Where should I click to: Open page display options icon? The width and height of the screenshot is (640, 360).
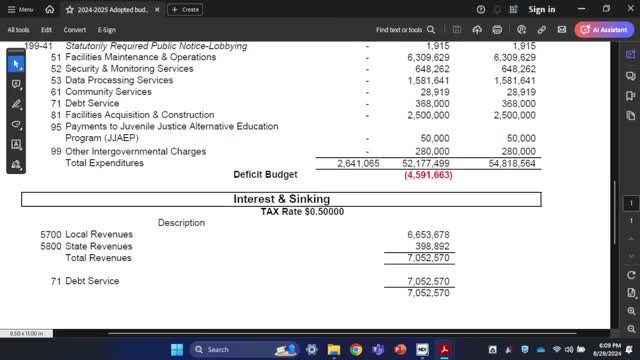[631, 293]
